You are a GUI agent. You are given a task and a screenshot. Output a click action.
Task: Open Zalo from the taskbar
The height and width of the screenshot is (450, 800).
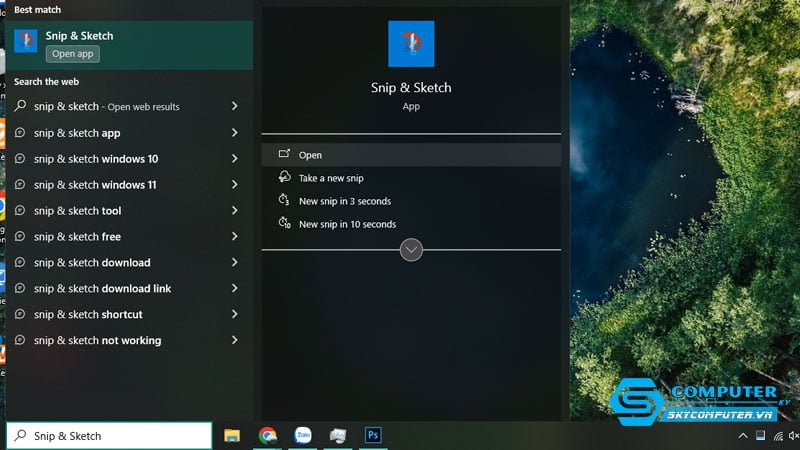[303, 435]
